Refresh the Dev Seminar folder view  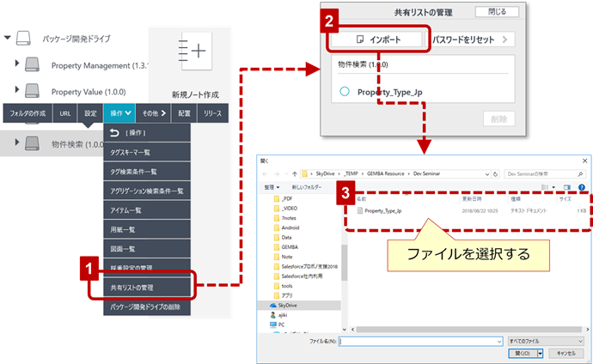(495, 174)
